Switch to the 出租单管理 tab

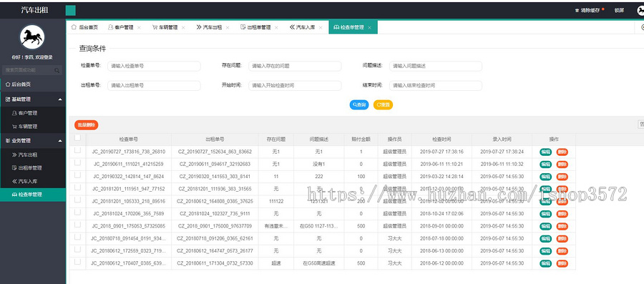coord(256,27)
